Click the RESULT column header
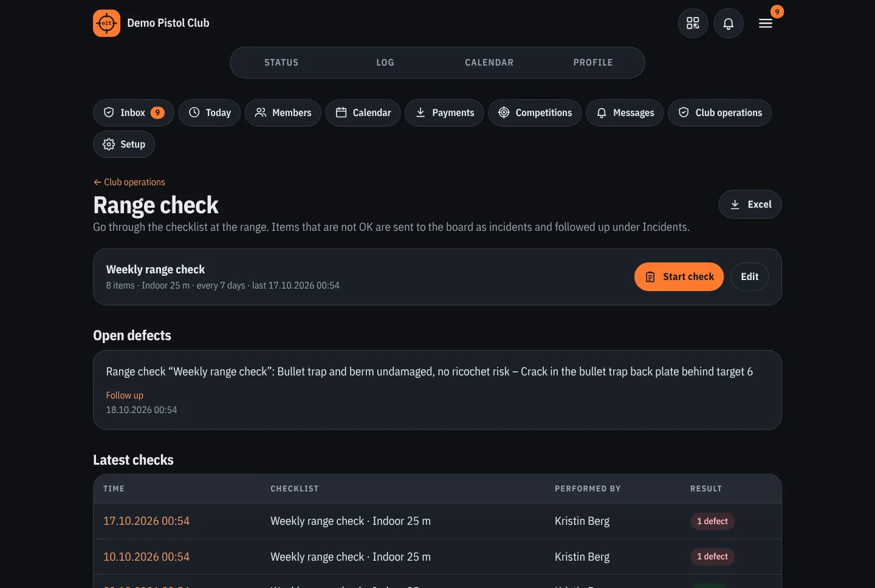 point(706,489)
